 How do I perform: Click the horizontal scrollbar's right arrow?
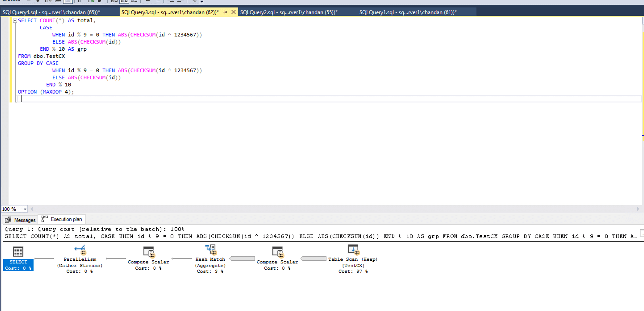pos(638,209)
